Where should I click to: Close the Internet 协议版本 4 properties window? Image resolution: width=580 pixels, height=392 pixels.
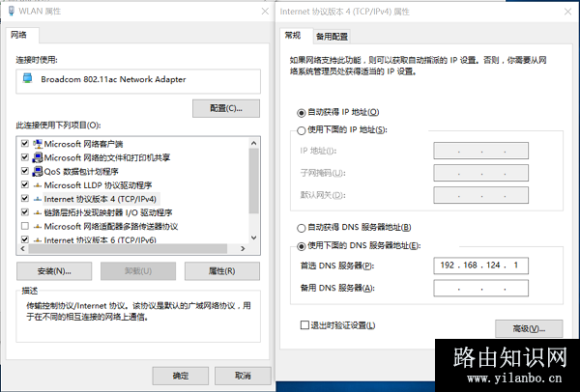pos(567,12)
